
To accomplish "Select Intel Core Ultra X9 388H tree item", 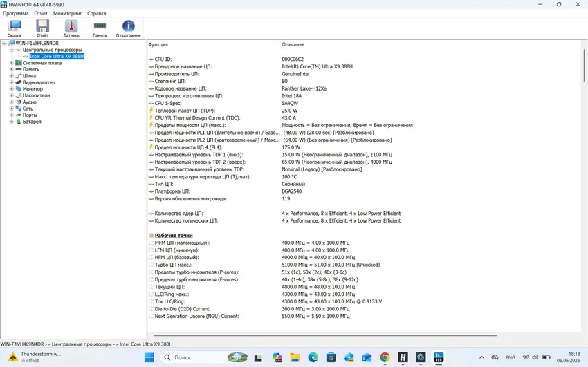I will [57, 56].
